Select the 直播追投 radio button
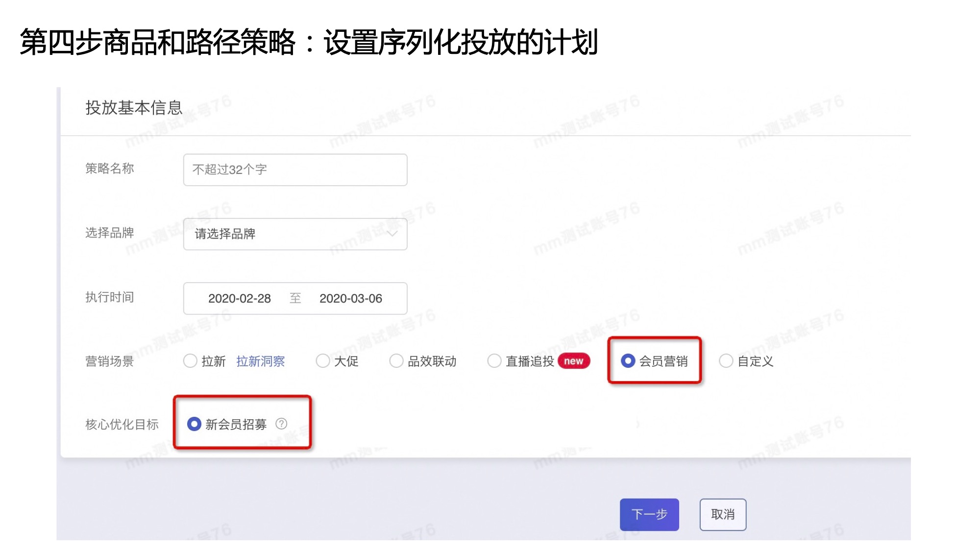This screenshot has width=980, height=551. [x=494, y=361]
